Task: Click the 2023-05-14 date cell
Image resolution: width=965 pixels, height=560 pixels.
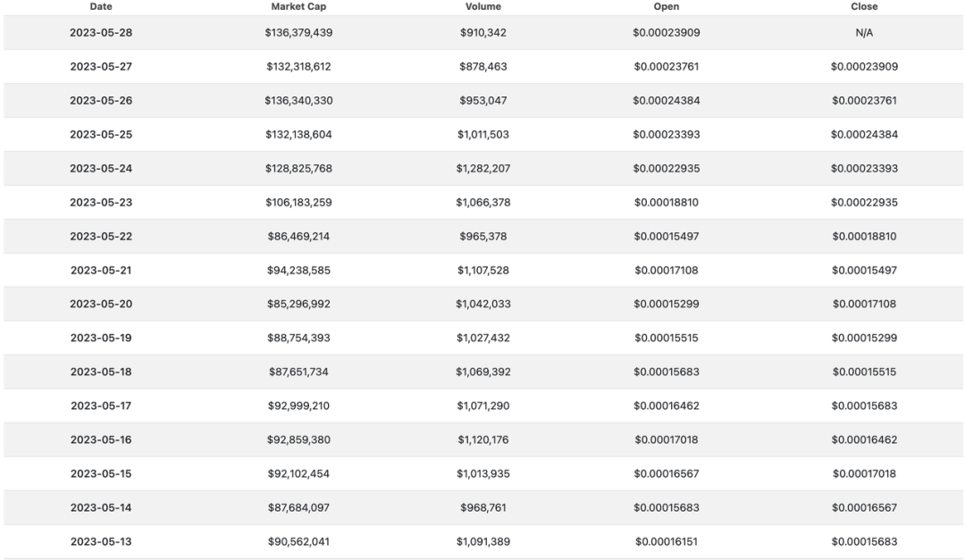Action: point(101,507)
